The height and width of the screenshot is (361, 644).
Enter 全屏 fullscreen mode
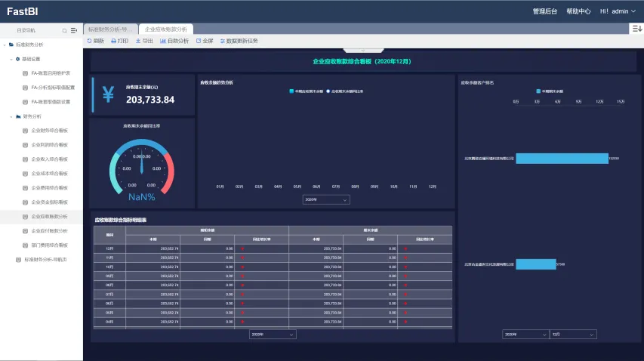(205, 41)
